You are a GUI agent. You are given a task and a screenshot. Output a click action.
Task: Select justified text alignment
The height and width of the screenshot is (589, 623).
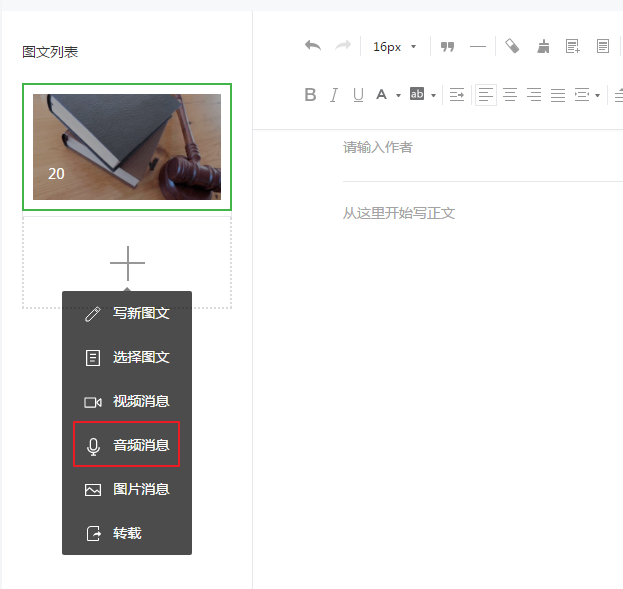558,95
